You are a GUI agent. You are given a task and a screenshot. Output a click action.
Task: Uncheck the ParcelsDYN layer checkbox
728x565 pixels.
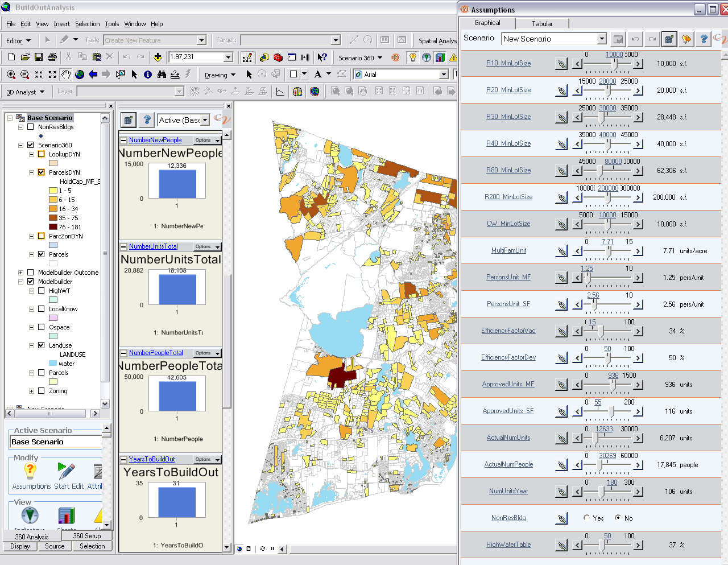(41, 172)
